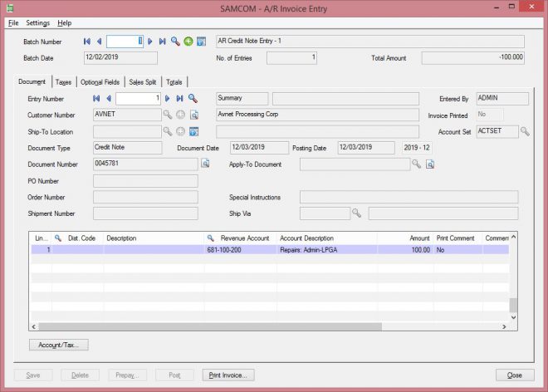Go to first entry number
Viewport: 548px width, 392px height.
96,99
